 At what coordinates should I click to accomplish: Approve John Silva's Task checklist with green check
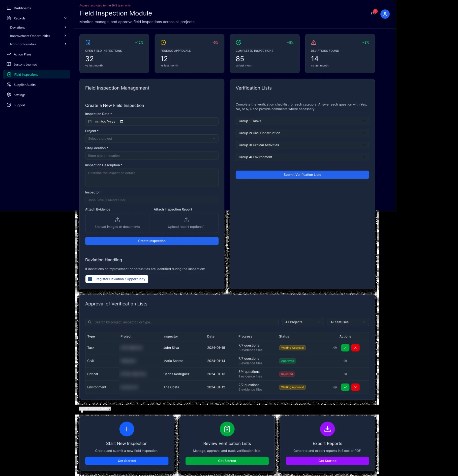point(345,348)
